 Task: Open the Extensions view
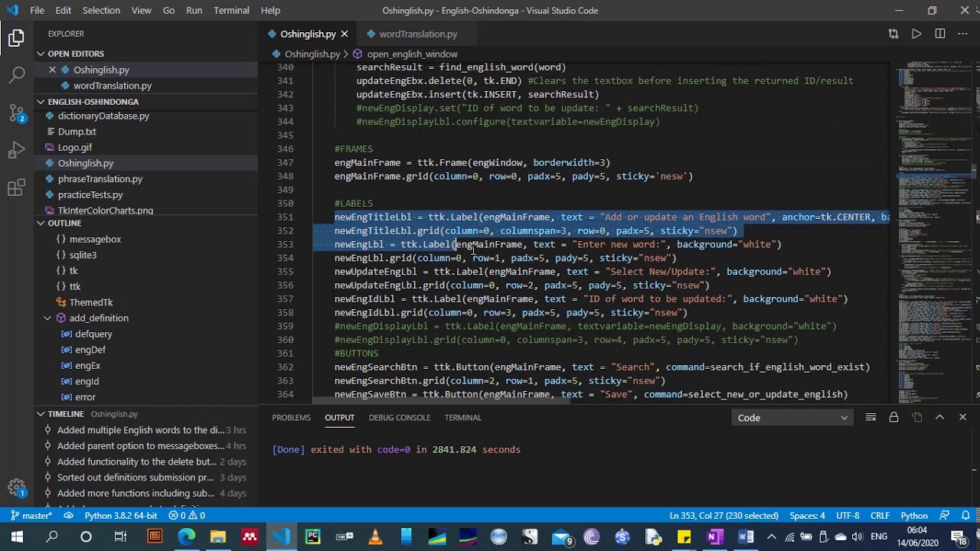pyautogui.click(x=17, y=187)
